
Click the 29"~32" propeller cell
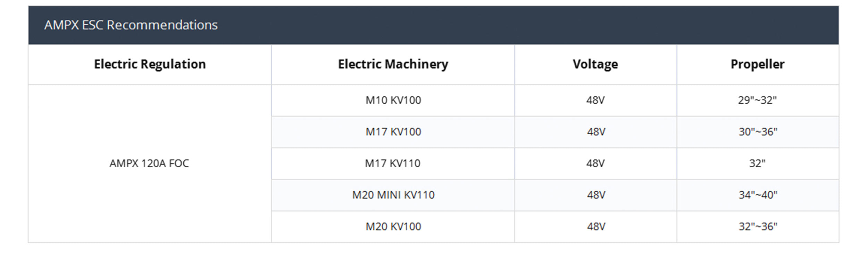click(757, 100)
